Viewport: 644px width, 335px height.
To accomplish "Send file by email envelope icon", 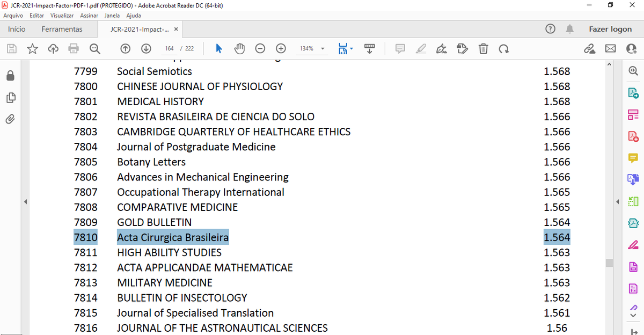I will pyautogui.click(x=610, y=49).
